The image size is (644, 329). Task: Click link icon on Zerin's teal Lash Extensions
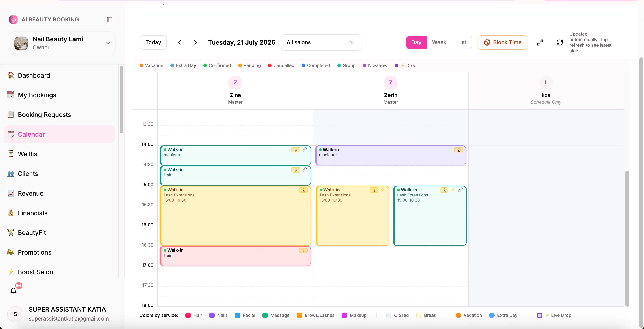point(460,190)
